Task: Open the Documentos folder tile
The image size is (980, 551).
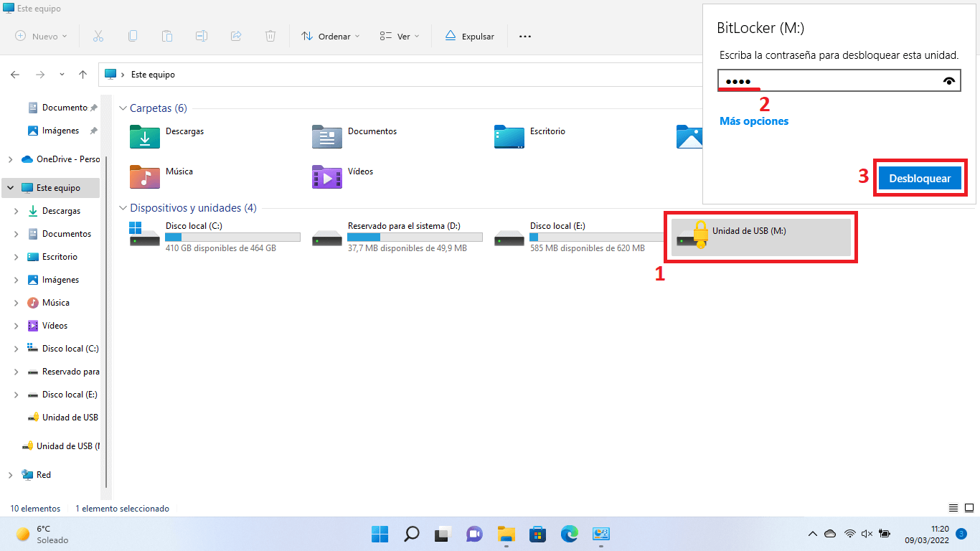Action: (x=354, y=136)
